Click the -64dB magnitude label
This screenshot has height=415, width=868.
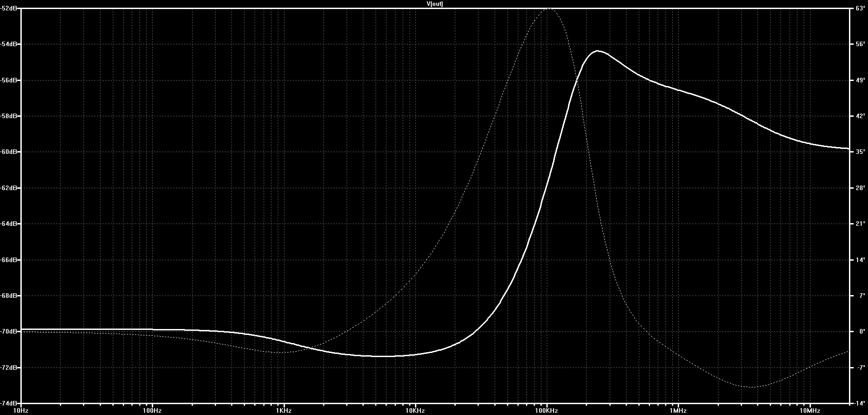tap(9, 224)
